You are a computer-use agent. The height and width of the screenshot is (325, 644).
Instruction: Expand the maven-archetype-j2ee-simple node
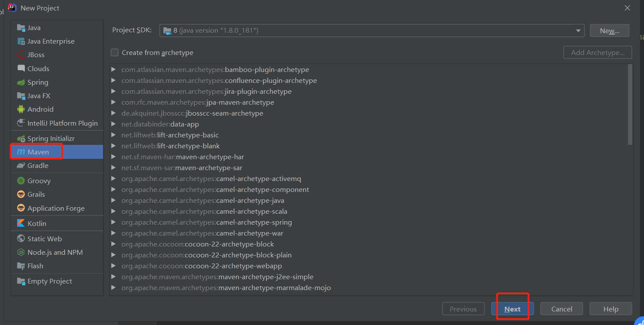[x=114, y=277]
